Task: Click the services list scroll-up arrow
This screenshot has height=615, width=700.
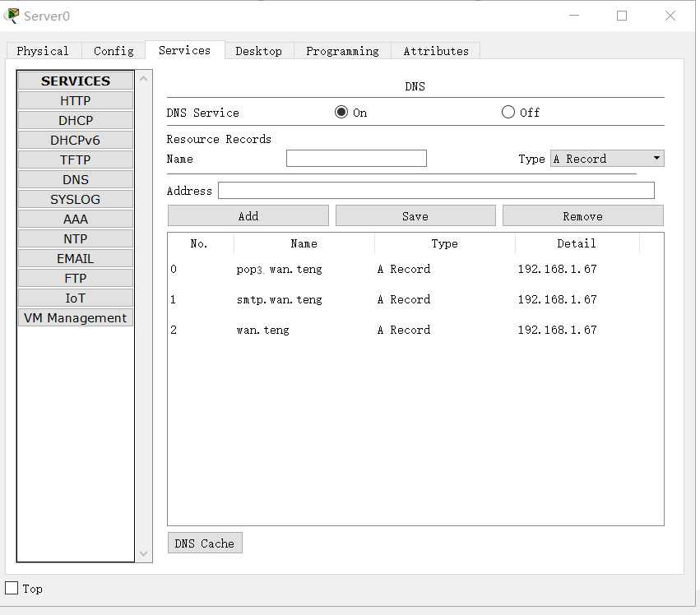Action: 143,79
